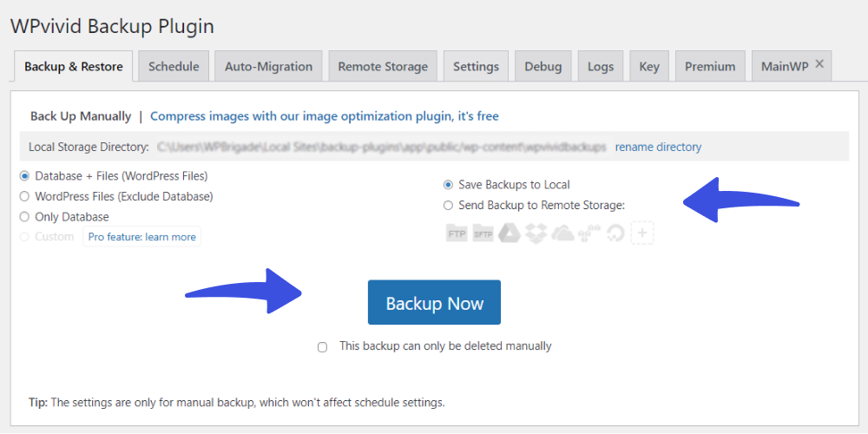This screenshot has height=434, width=868.
Task: Open the Key tab
Action: pos(649,67)
